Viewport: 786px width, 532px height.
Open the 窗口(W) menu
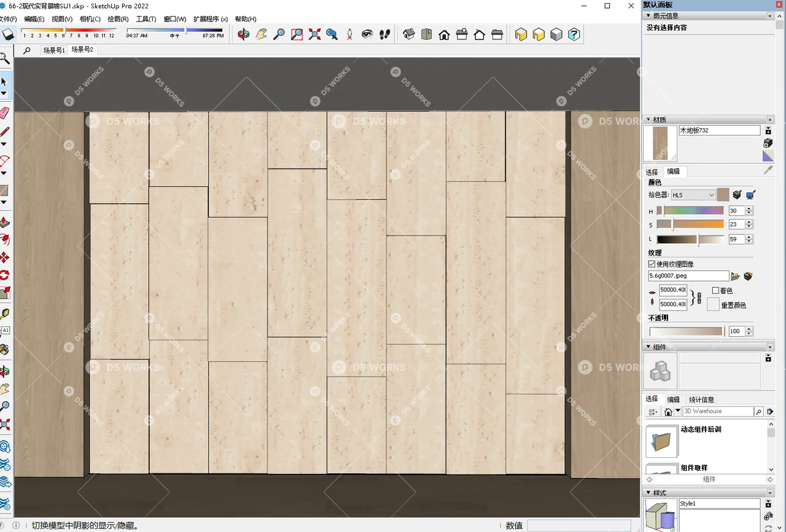pyautogui.click(x=174, y=19)
